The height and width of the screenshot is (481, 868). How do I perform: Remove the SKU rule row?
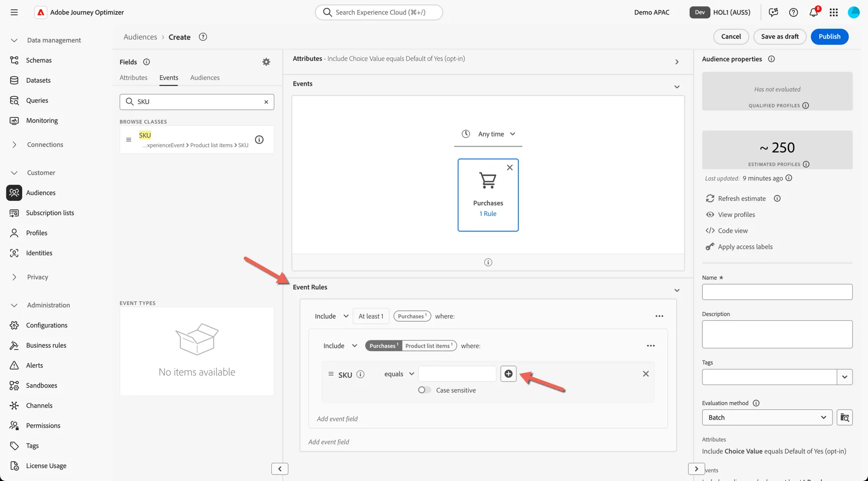(x=645, y=374)
